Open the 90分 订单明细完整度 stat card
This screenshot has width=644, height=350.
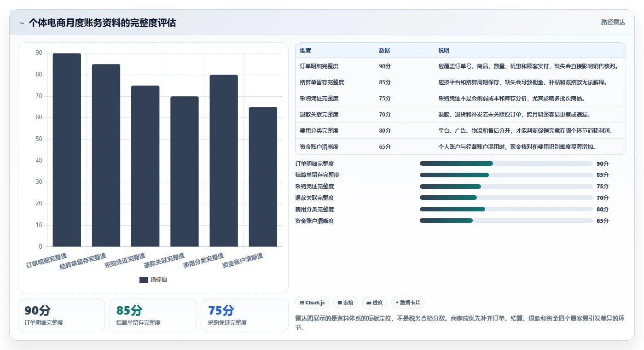tap(61, 315)
